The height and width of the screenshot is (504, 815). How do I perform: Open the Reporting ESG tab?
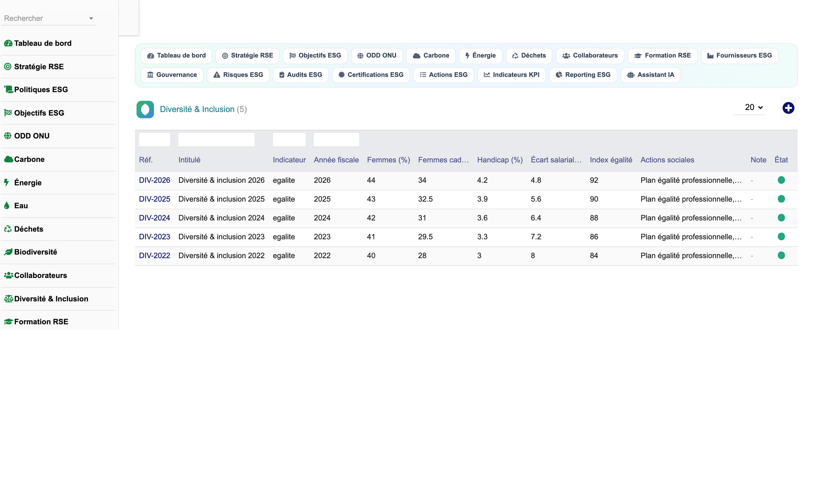tap(583, 75)
